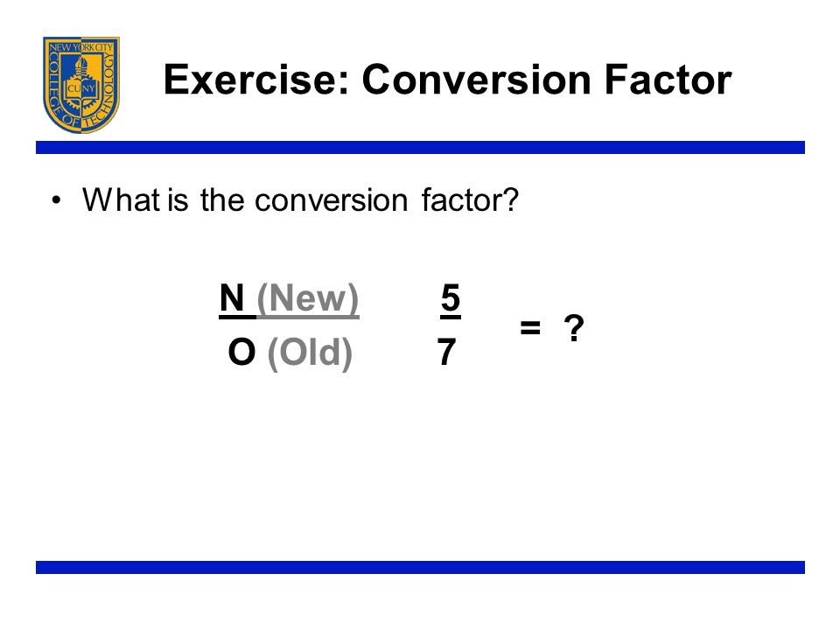This screenshot has height=630, width=840.
Task: Click the underlined number 5
Action: point(451,298)
